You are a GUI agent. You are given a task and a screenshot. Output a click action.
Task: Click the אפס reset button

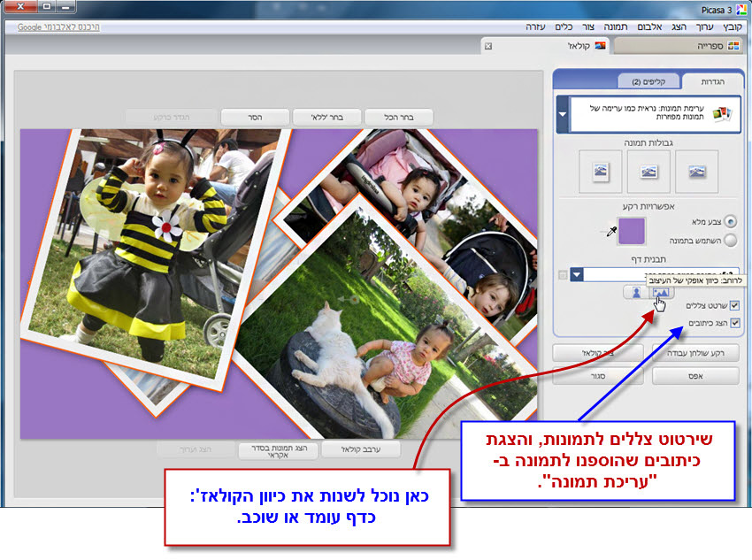(x=695, y=376)
